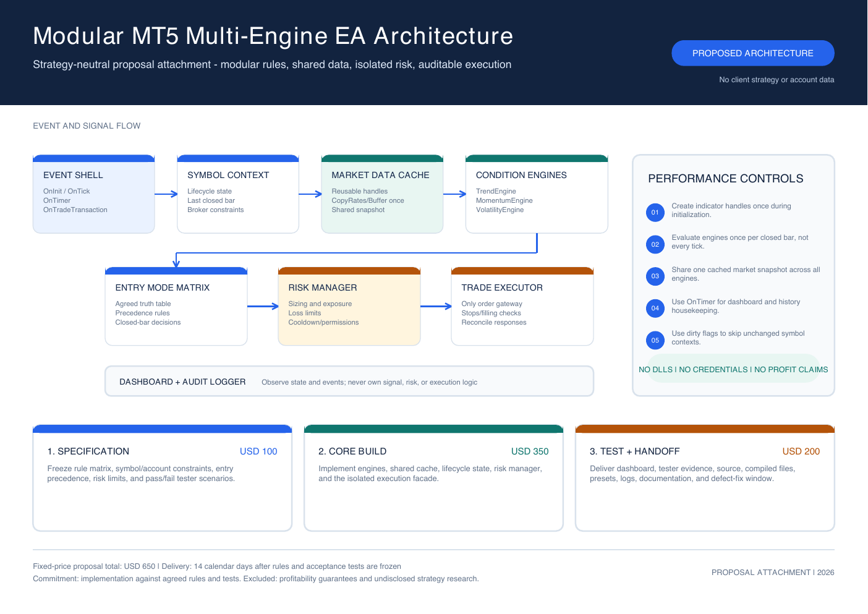868x614 pixels.
Task: Click the 'CopyRates/Buffer once' line
Action: pos(368,200)
